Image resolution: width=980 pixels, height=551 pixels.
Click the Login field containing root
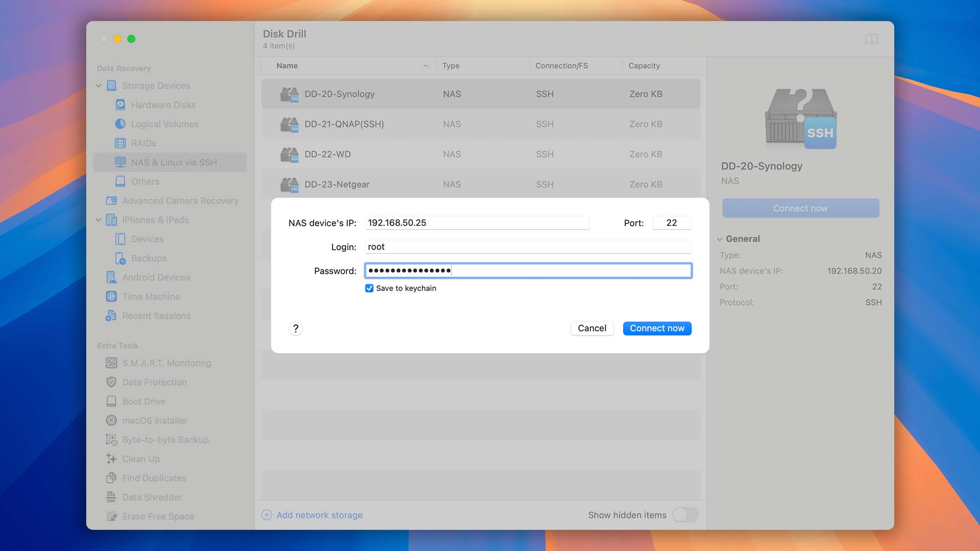[x=528, y=247]
